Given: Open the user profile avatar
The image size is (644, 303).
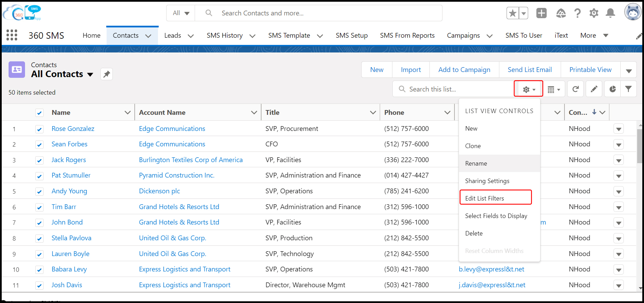Looking at the screenshot, I should [633, 12].
